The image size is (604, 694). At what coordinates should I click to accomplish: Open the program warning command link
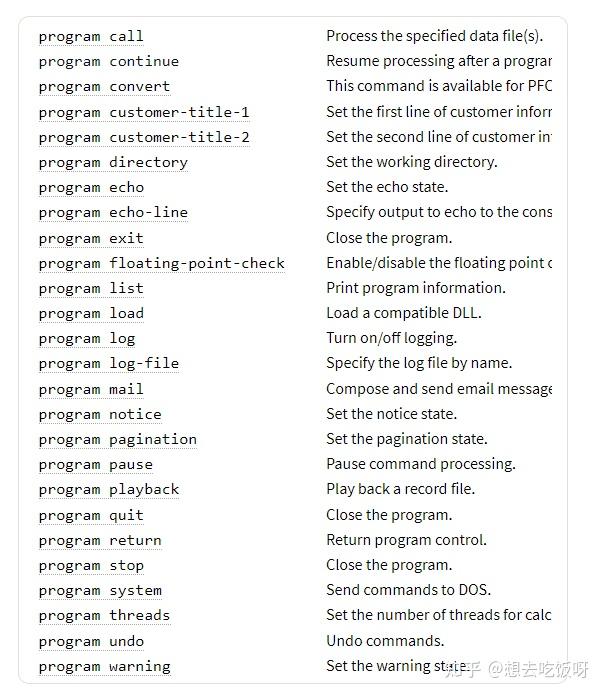(104, 666)
